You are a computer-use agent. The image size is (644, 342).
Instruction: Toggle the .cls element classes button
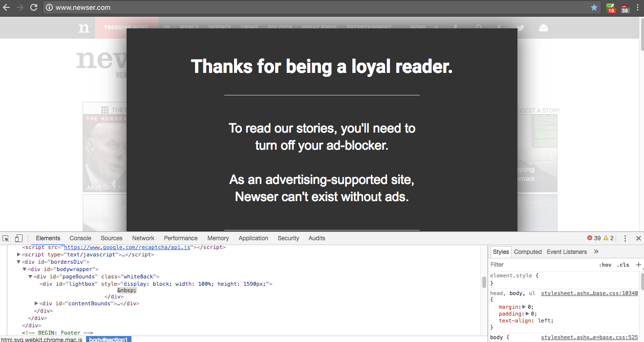[623, 265]
